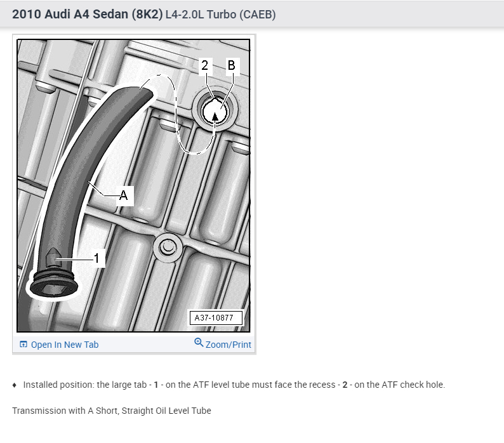Click the Transmission with A Short, Straight heading
The height and width of the screenshot is (443, 504).
112,411
